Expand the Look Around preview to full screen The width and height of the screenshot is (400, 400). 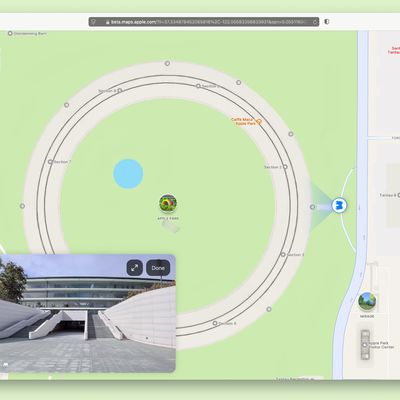pos(135,268)
